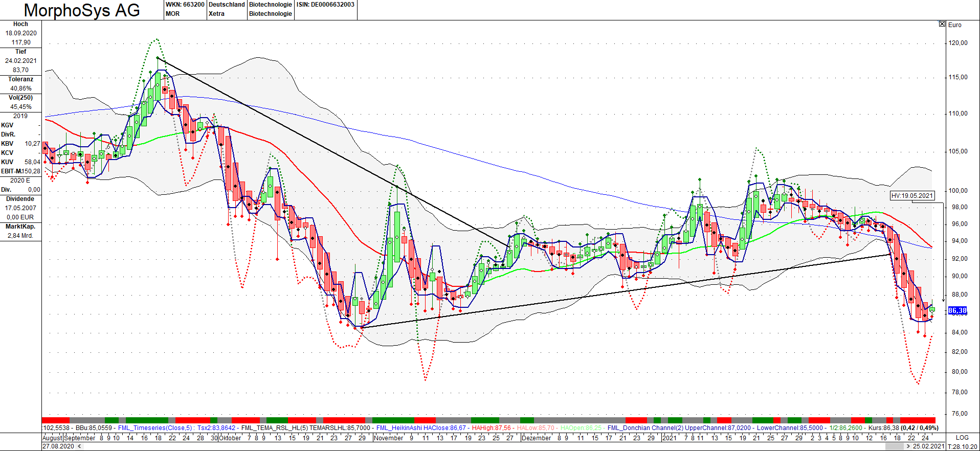Click the FML_TEMA_RSL_HL(5) legend entry
Screen dimensions: 980x451
[x=275, y=428]
